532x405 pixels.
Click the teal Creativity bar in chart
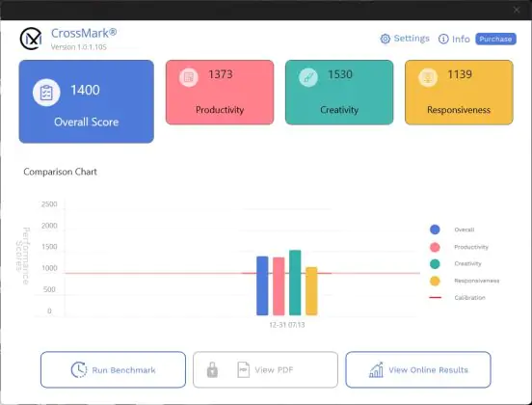(x=295, y=283)
